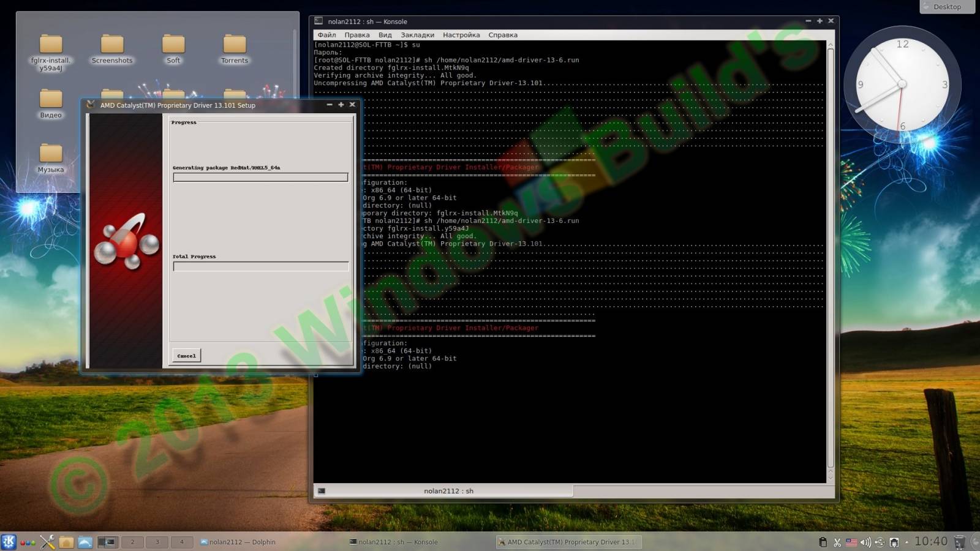Viewport: 980px width, 551px height.
Task: Launch Dolphin file manager from the panel icon
Action: coord(85,542)
